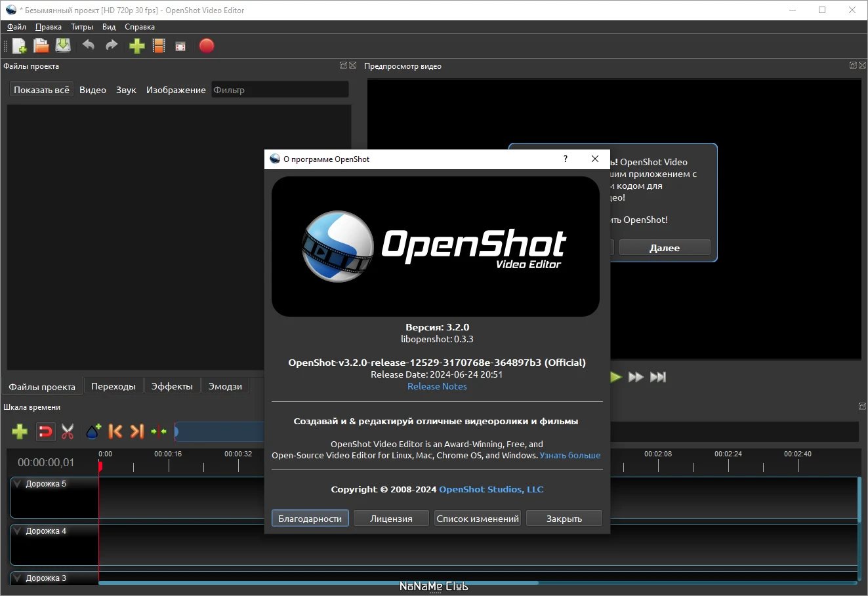Select the razor scissors tool in timeline
This screenshot has height=596, width=868.
point(68,431)
